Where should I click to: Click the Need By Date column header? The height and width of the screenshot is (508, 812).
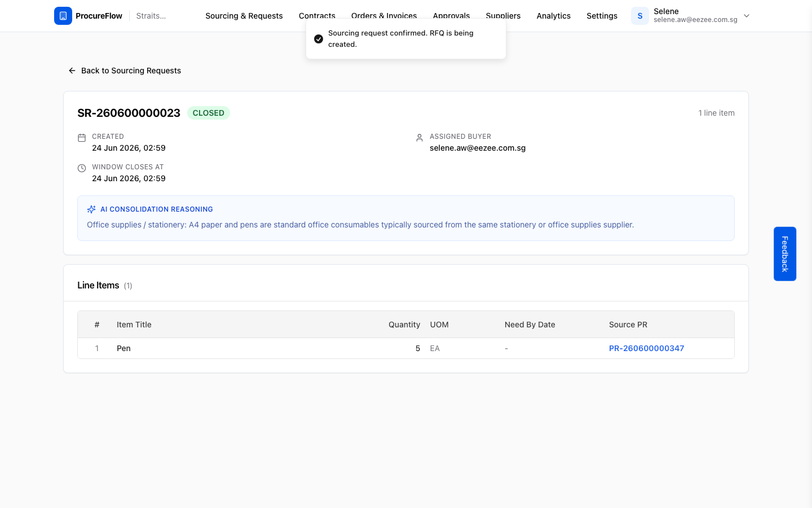pyautogui.click(x=530, y=325)
